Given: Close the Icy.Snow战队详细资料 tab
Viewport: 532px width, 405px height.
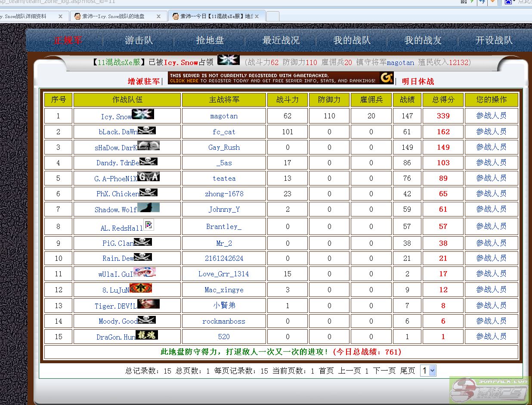Looking at the screenshot, I should pyautogui.click(x=60, y=16).
